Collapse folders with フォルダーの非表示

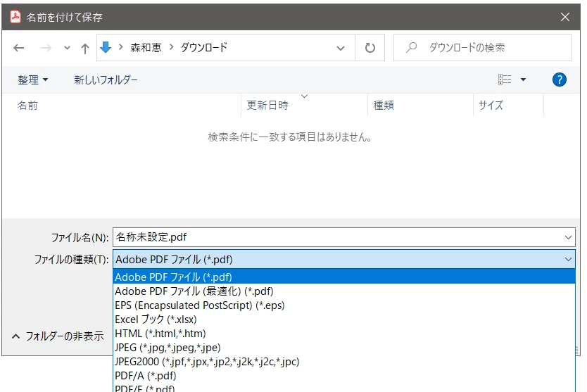click(x=58, y=336)
